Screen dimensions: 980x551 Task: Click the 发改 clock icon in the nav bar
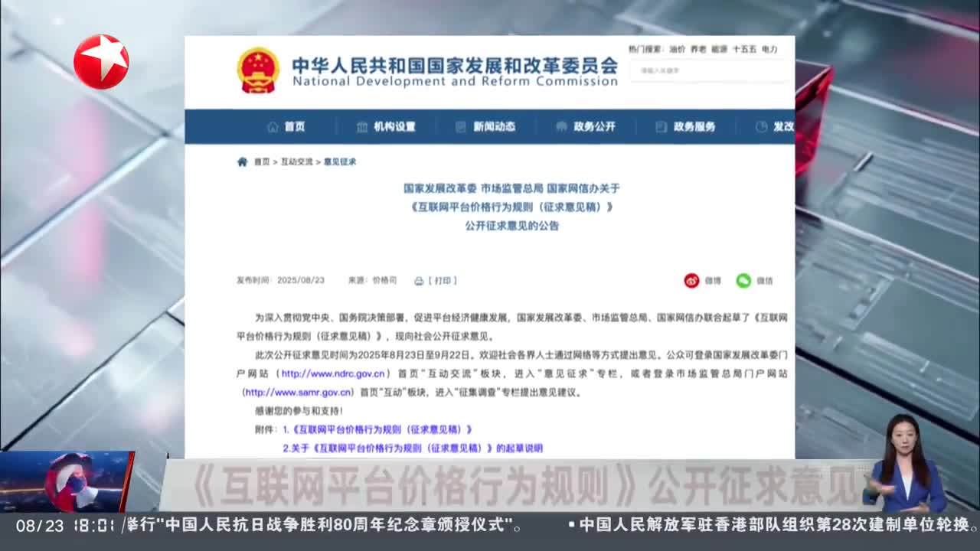(761, 127)
